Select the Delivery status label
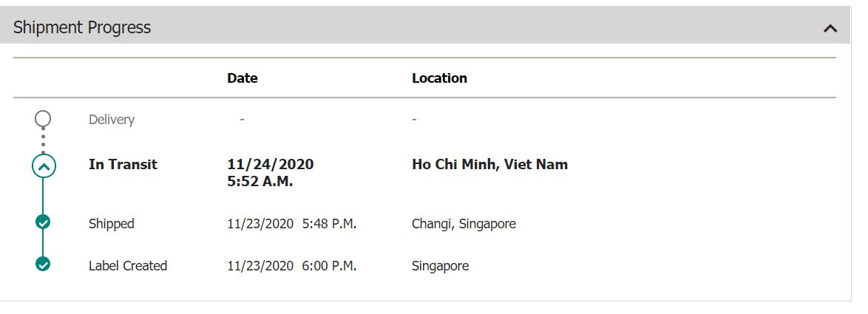The height and width of the screenshot is (314, 868). [112, 120]
